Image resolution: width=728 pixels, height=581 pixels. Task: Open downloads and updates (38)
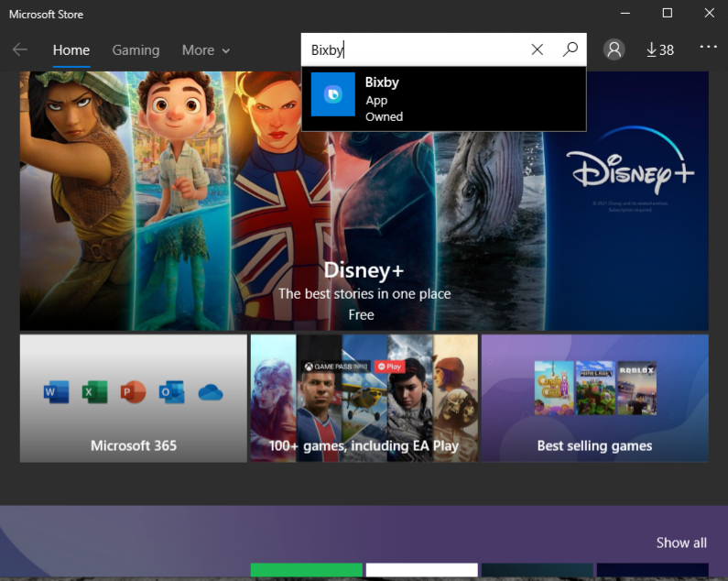tap(659, 49)
